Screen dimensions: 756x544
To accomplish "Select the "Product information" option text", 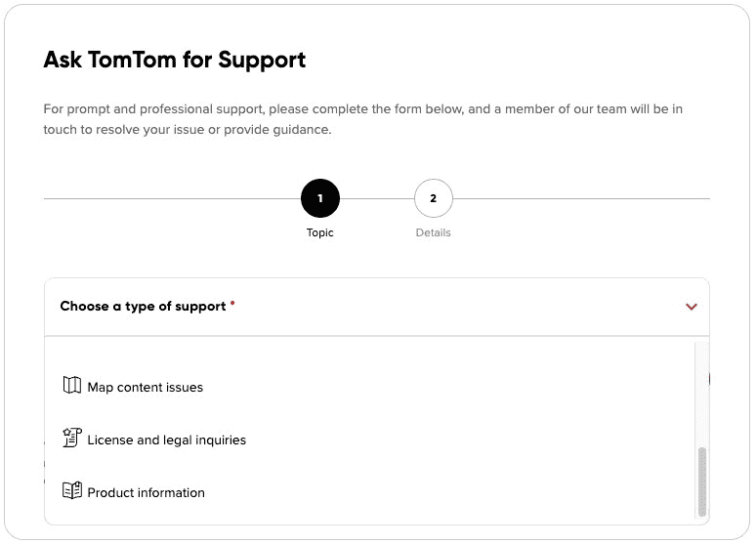I will (x=146, y=493).
